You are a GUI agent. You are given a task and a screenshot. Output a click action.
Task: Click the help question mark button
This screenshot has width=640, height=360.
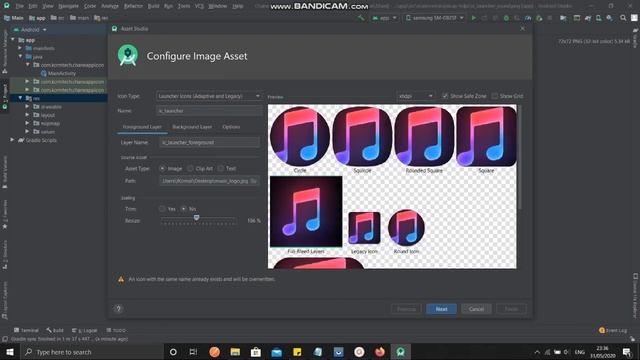pos(118,309)
